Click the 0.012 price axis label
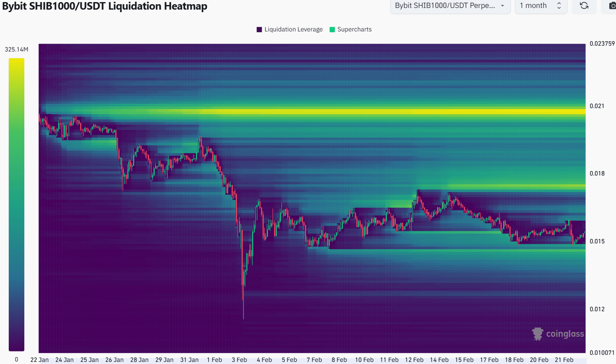616x364 pixels. pyautogui.click(x=597, y=309)
